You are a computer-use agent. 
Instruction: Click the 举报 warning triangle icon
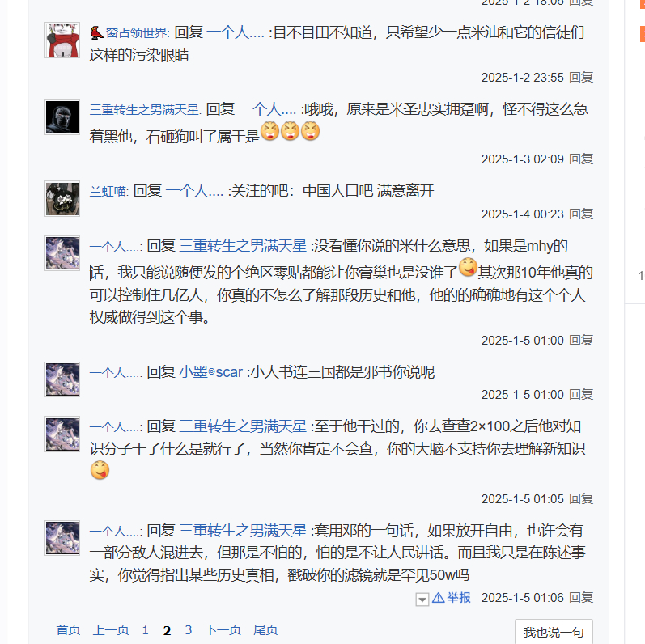[438, 598]
